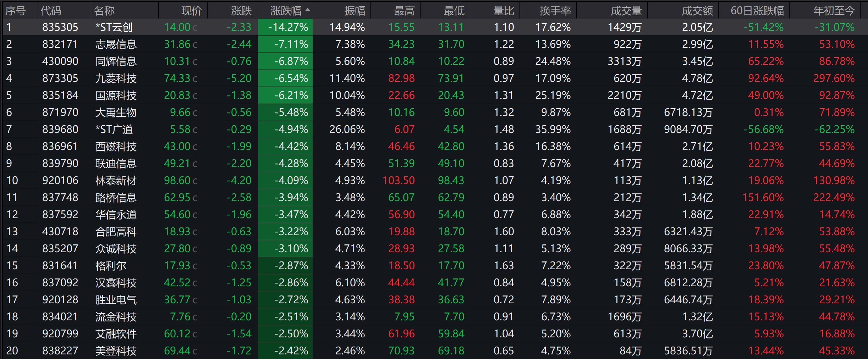The image size is (868, 359).
Task: Sort by the 最低 column header
Action: (454, 11)
